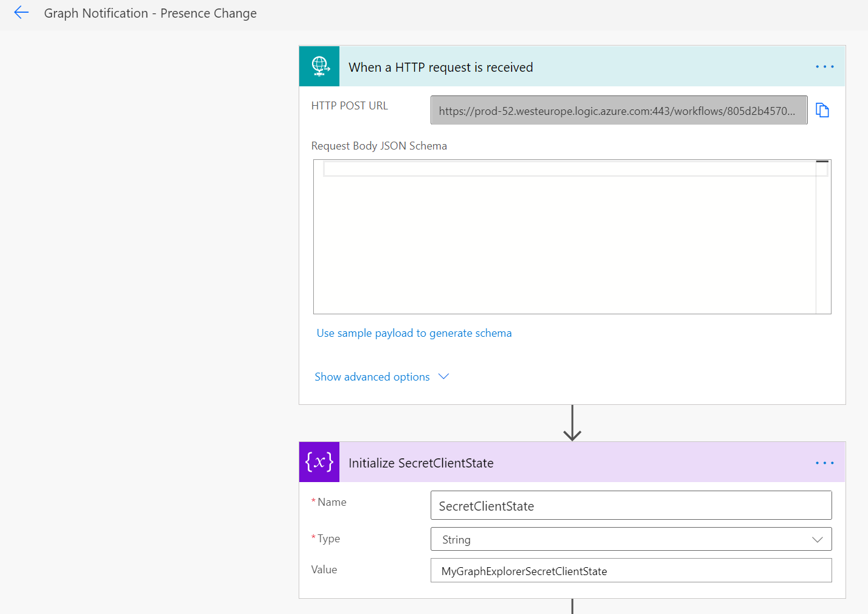Copy the HTTP POST URL
Screen dimensions: 868x614
coord(822,110)
